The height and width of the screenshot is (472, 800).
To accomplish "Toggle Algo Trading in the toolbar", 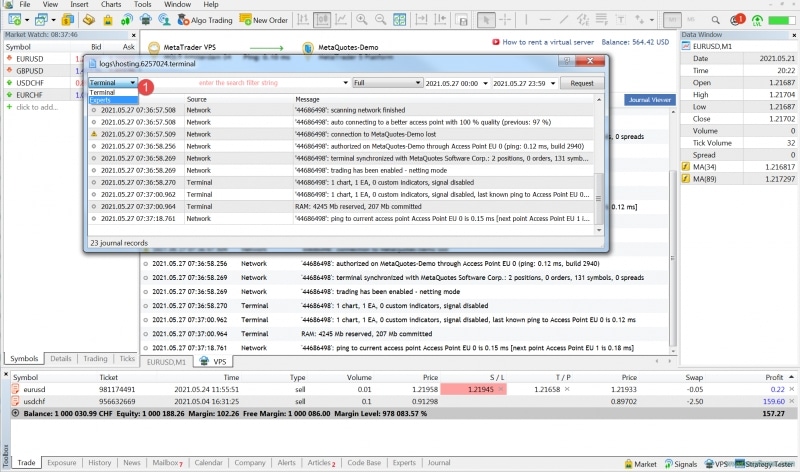I will coord(205,20).
